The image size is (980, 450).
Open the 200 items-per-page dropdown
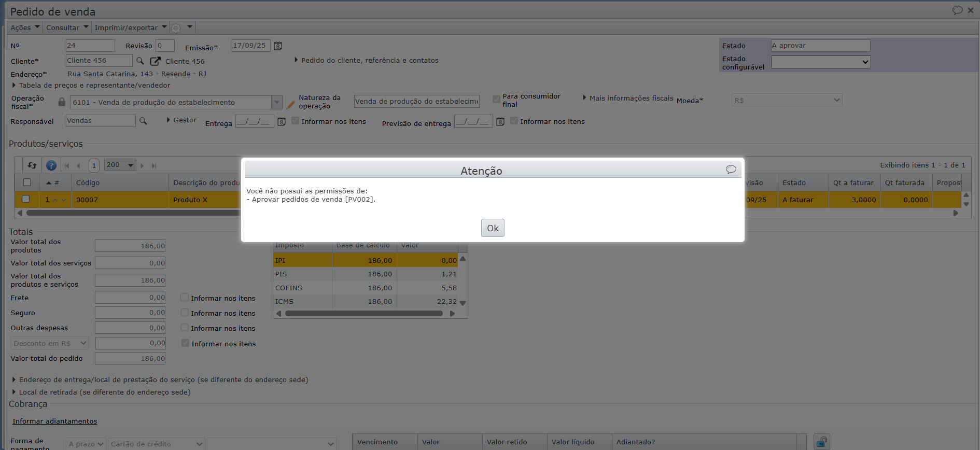pos(120,165)
